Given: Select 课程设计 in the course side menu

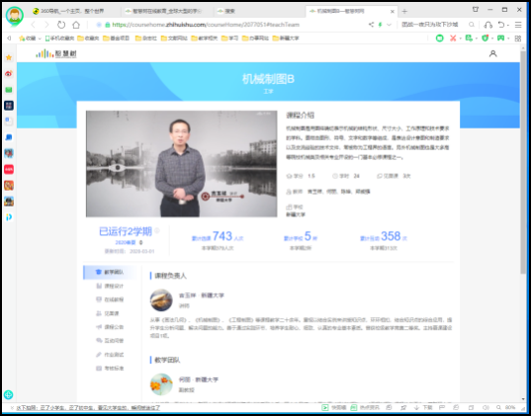Looking at the screenshot, I should coord(111,286).
